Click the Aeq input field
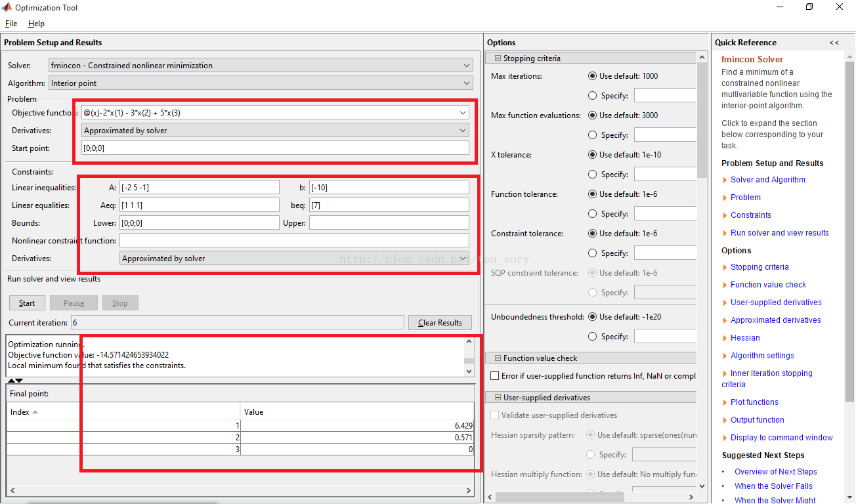 [199, 205]
